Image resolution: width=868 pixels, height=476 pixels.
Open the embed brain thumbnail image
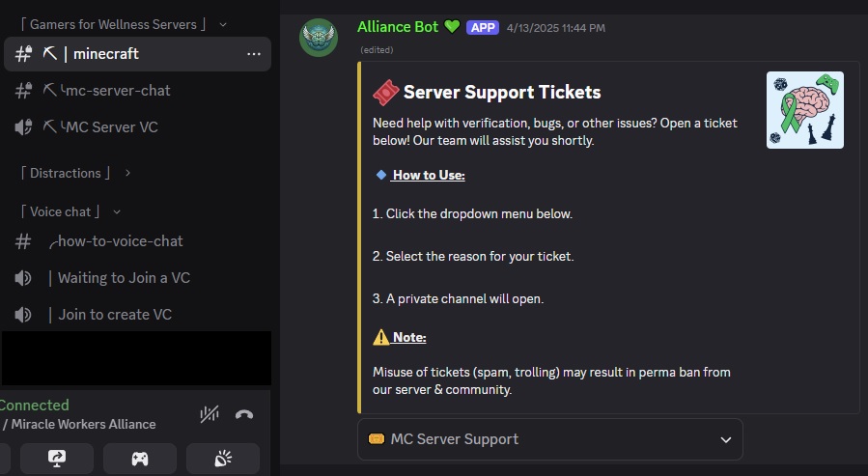tap(805, 110)
